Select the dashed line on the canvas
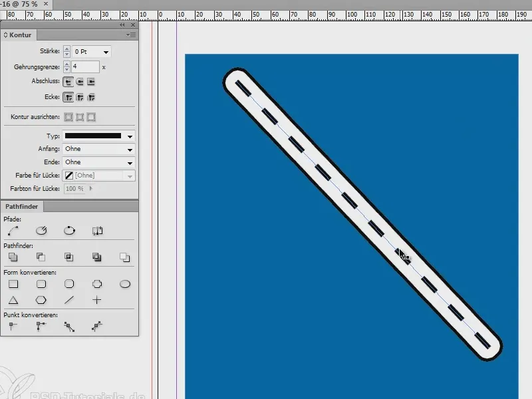The image size is (532, 399). (x=363, y=215)
